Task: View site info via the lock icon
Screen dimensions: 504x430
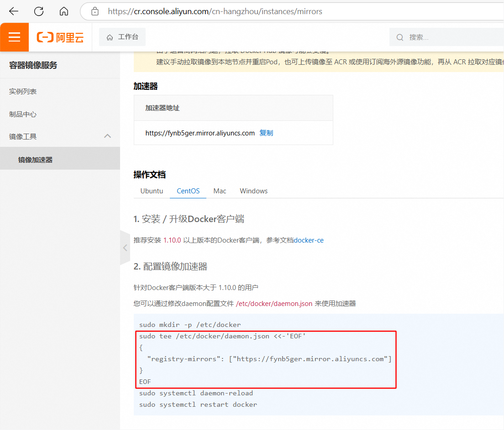Action: tap(95, 11)
